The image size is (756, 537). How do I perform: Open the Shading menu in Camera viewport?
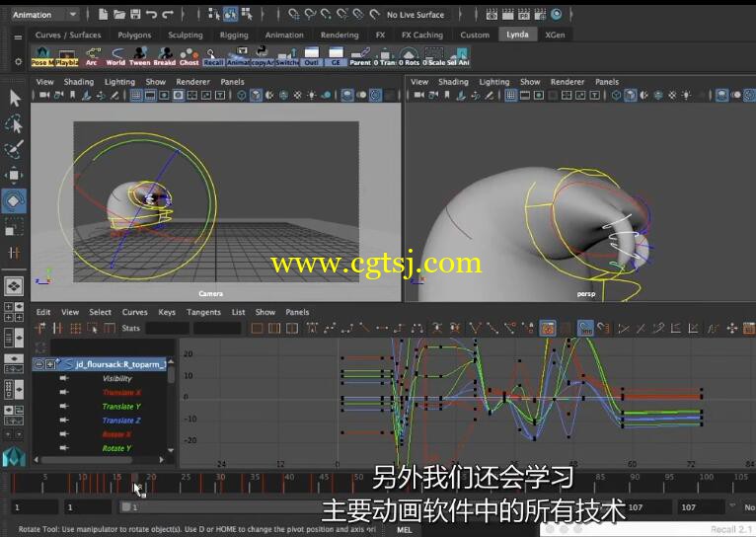coord(79,82)
